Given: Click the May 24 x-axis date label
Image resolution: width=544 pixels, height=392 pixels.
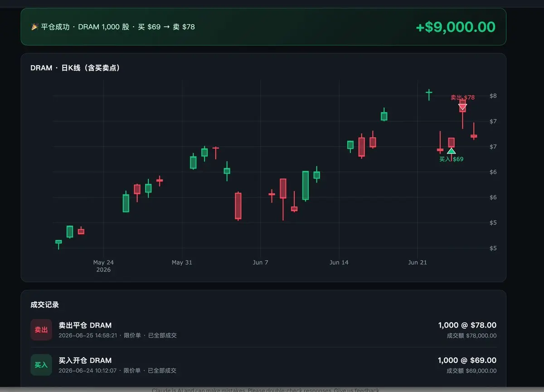Looking at the screenshot, I should point(103,262).
